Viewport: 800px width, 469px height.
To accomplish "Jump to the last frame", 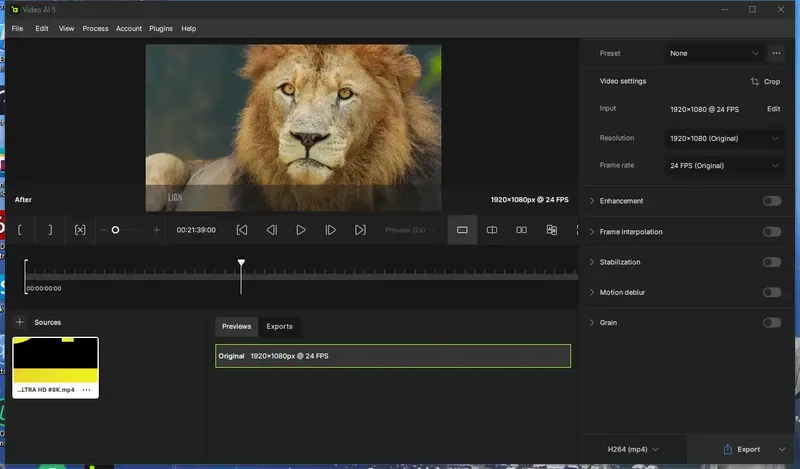I will (360, 230).
